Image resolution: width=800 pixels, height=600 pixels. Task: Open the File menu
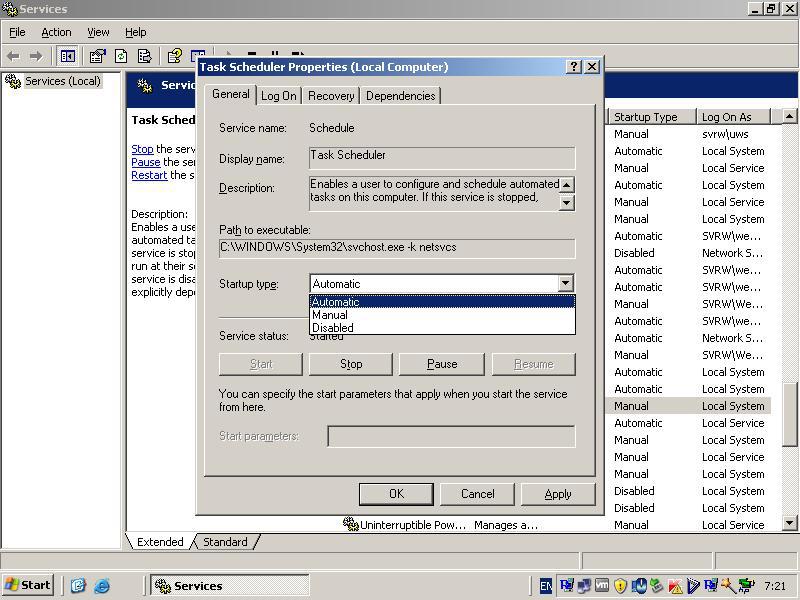coord(17,32)
